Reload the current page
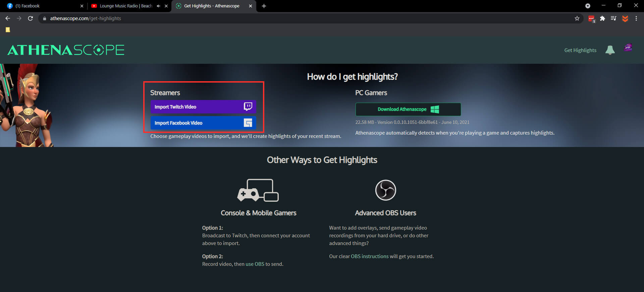Viewport: 644px width, 292px height. (x=31, y=18)
